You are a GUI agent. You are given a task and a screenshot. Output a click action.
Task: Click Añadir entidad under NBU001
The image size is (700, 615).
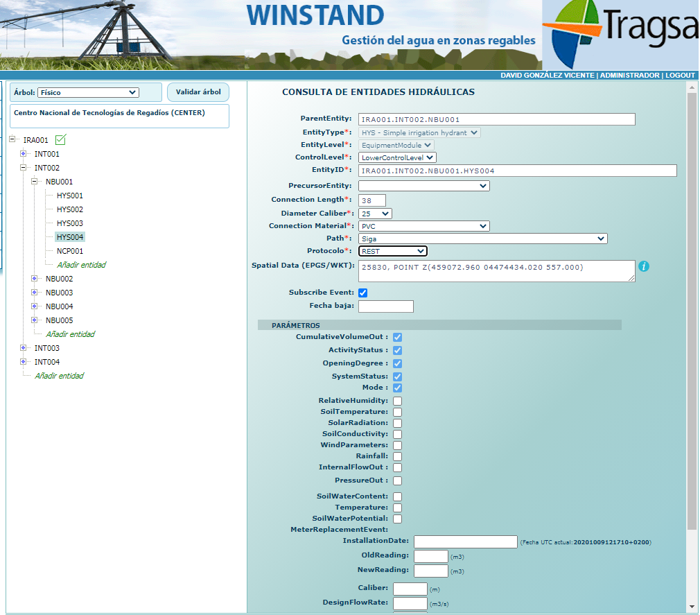(81, 265)
